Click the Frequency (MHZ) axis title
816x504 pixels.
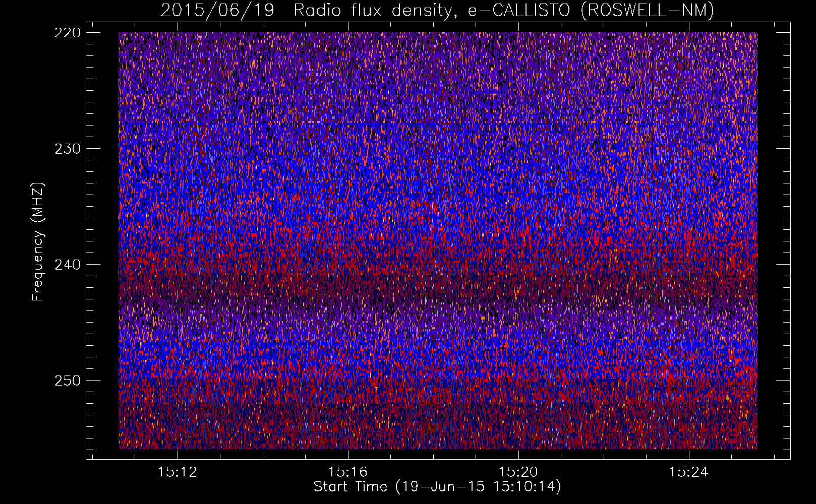point(38,241)
